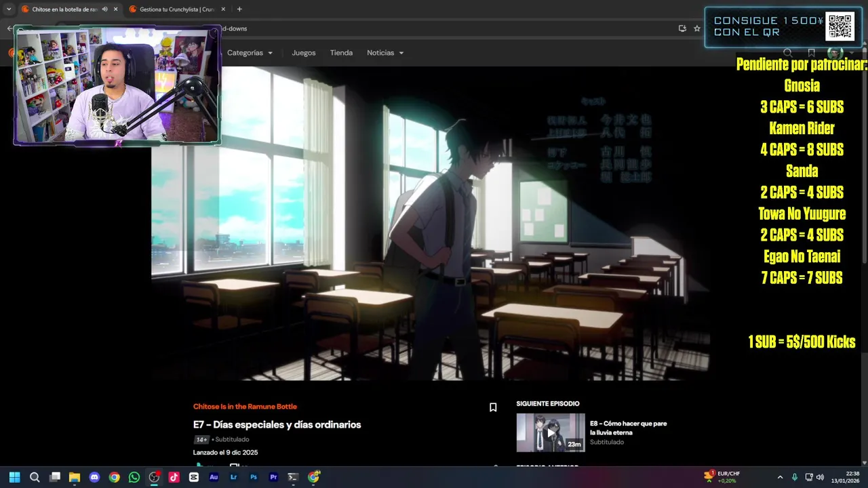Open the terminal app on the taskbar
The width and height of the screenshot is (868, 488).
(293, 477)
